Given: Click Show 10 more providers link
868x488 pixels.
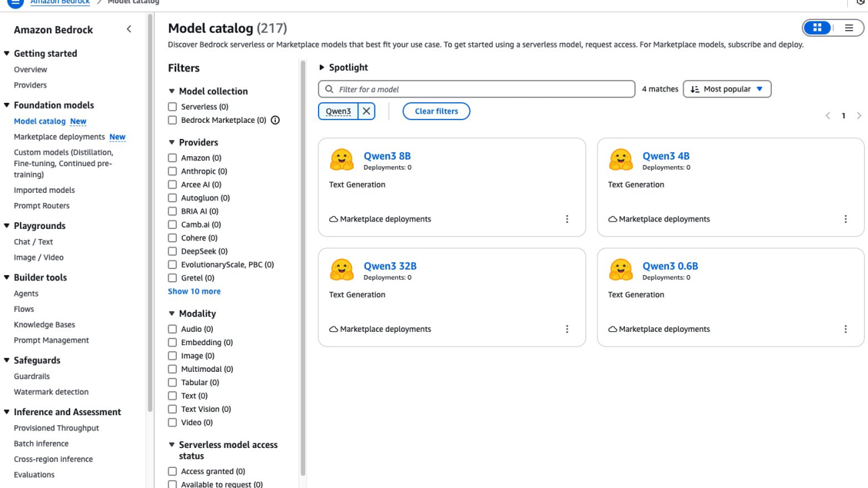Looking at the screenshot, I should click(194, 292).
